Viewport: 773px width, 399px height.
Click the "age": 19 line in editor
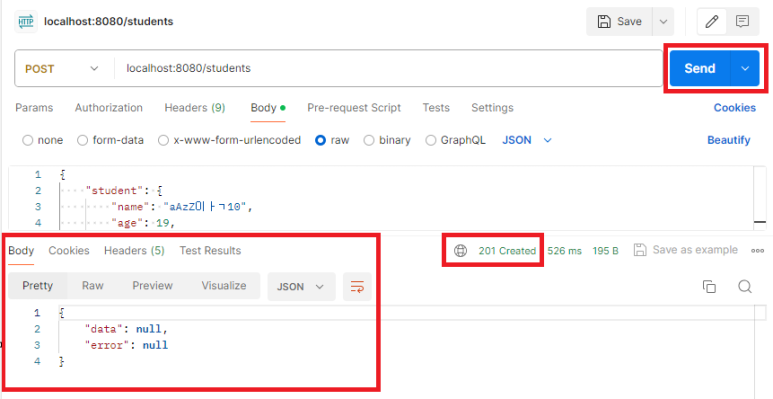pyautogui.click(x=142, y=223)
